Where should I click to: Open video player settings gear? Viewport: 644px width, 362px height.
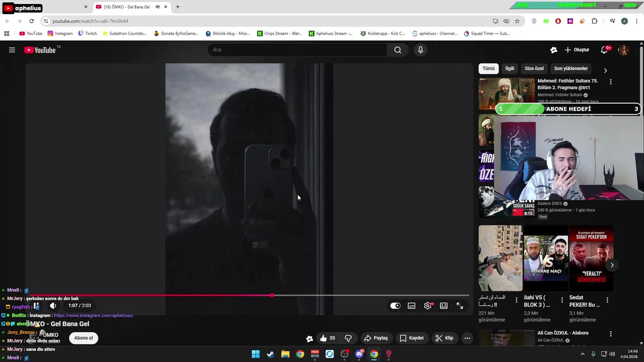point(428,306)
